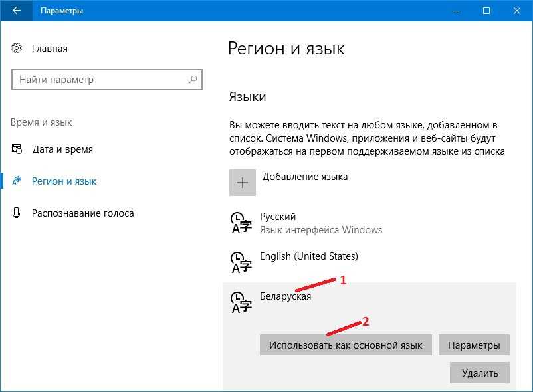Click Удалить to remove Беларуская
The width and height of the screenshot is (533, 392).
pos(480,373)
